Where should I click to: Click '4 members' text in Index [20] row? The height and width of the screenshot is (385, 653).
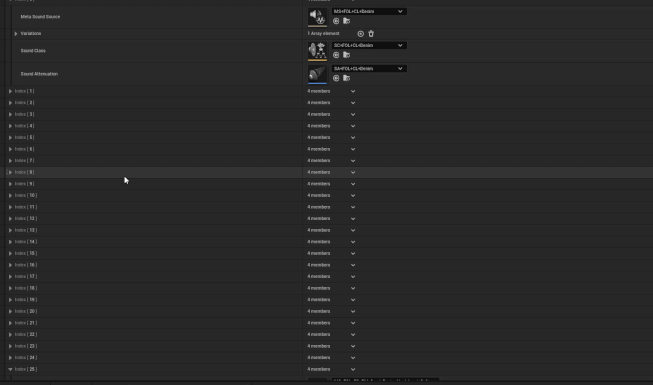pos(319,311)
